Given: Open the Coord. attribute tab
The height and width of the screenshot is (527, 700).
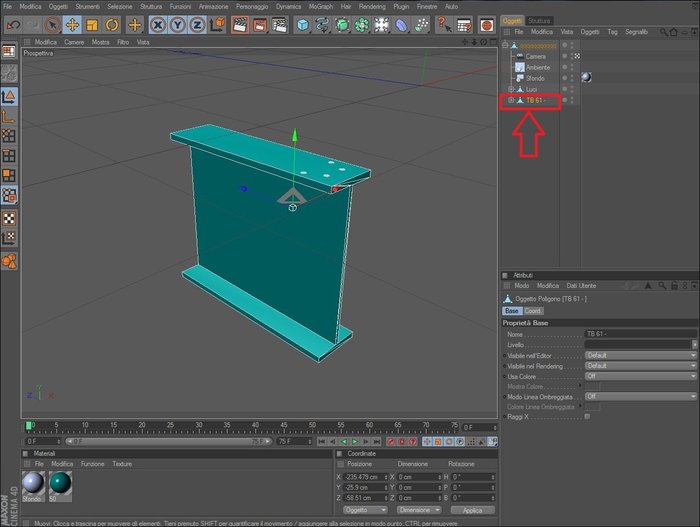Looking at the screenshot, I should pyautogui.click(x=533, y=310).
